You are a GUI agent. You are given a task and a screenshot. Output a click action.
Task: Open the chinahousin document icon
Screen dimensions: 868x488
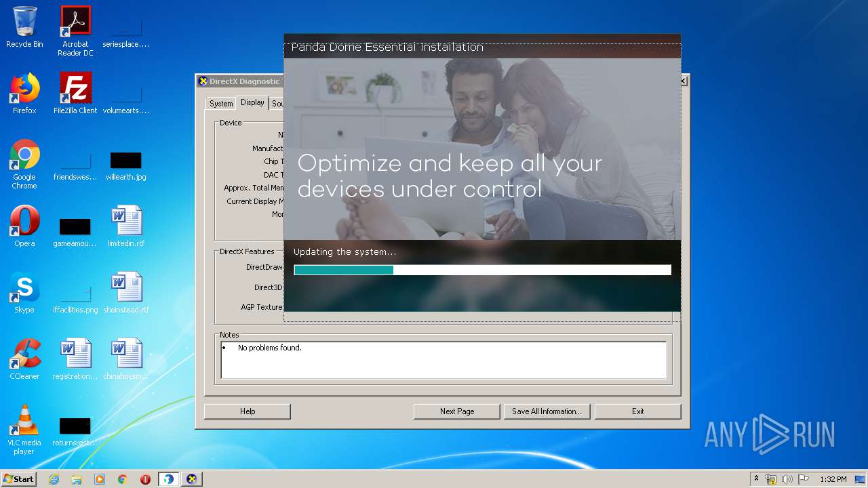point(126,359)
